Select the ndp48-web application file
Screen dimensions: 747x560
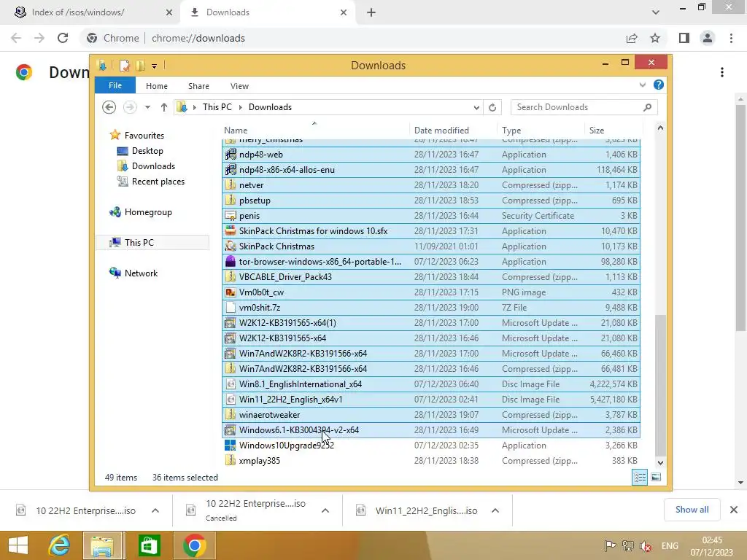point(430,155)
